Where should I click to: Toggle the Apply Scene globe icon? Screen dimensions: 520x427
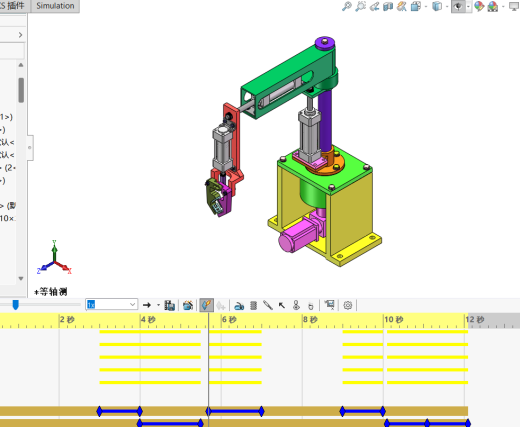coord(479,6)
